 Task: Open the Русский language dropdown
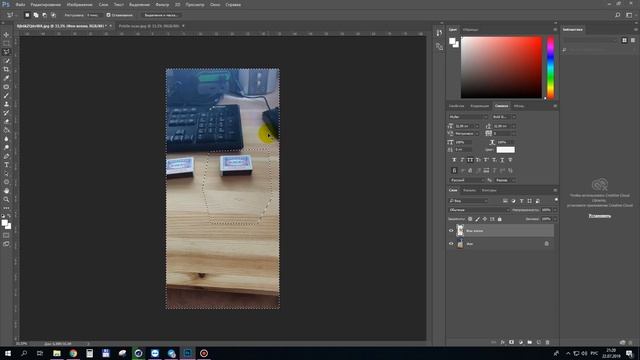pyautogui.click(x=468, y=180)
